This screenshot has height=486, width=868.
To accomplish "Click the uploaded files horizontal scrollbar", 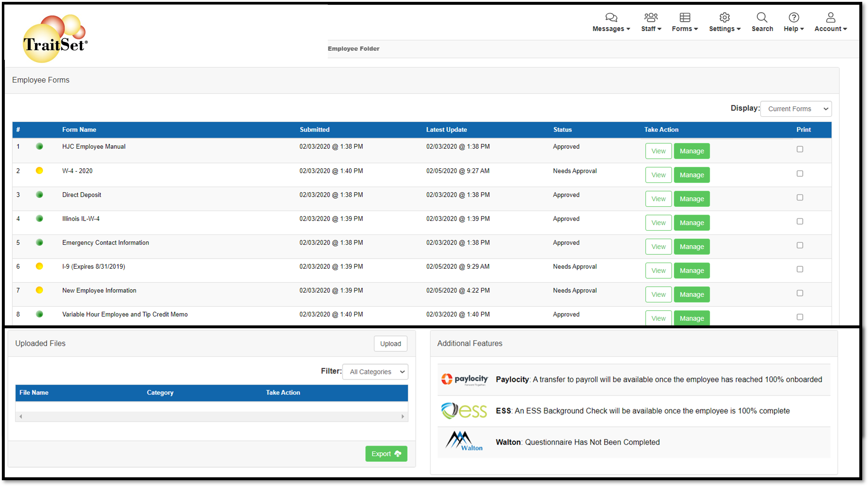I will pos(212,417).
